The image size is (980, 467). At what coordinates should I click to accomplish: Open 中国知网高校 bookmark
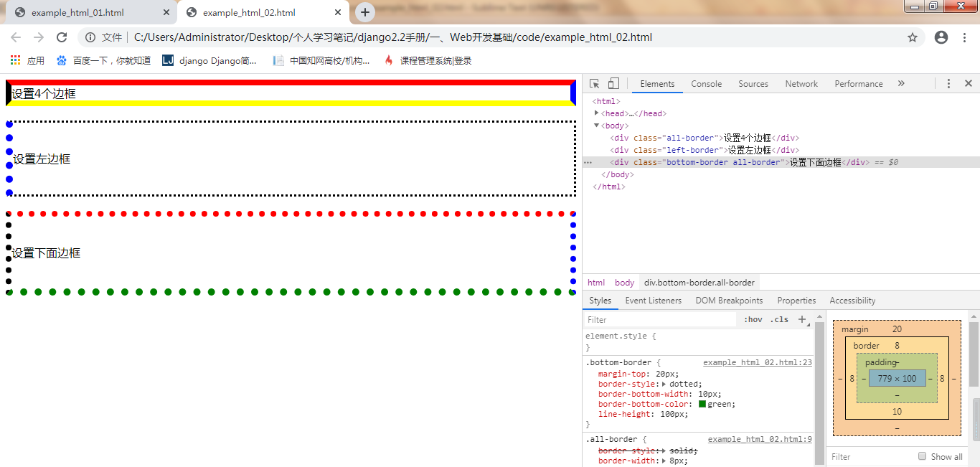[321, 61]
